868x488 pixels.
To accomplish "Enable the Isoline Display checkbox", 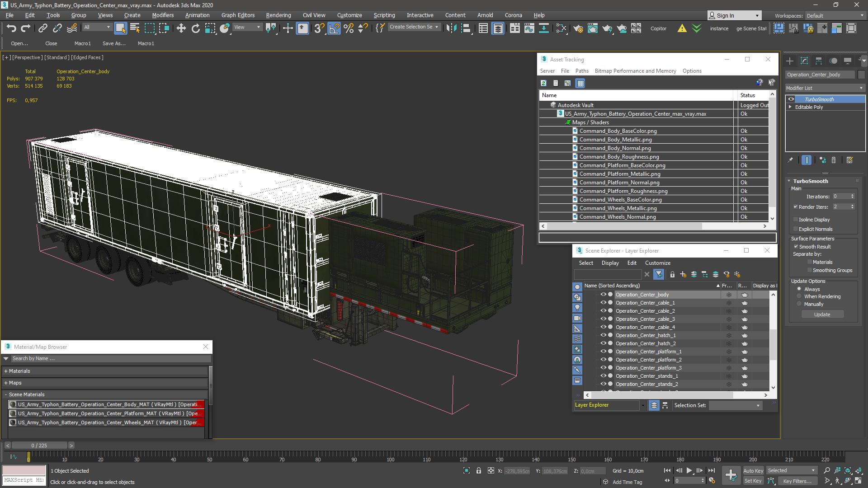I will click(x=796, y=220).
